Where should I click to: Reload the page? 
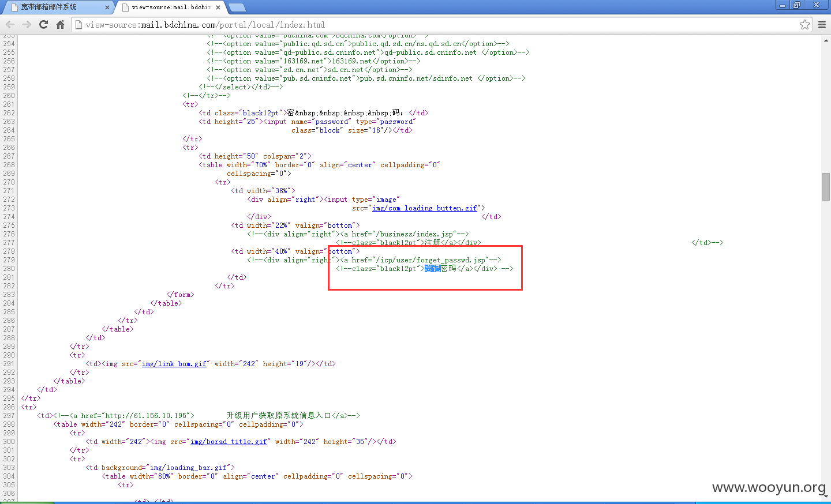tap(43, 24)
